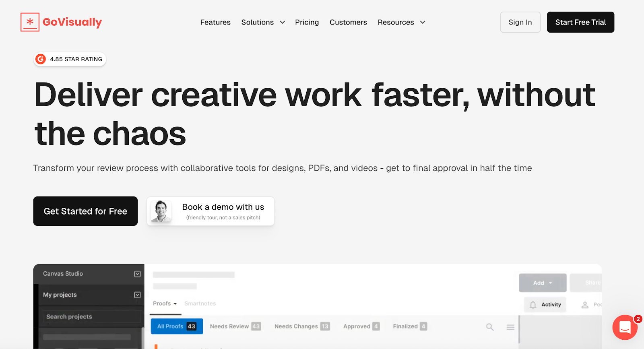Switch to the Smartnotes tab

(200, 304)
